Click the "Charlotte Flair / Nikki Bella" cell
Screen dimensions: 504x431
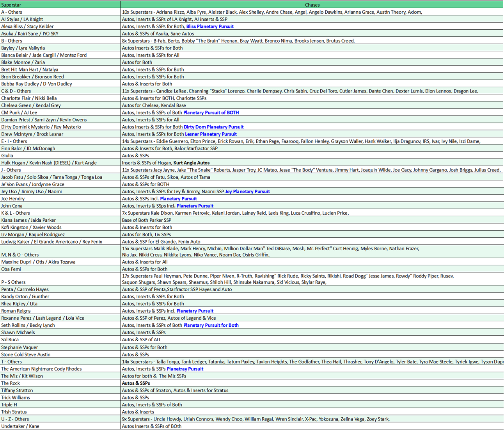tap(60, 98)
